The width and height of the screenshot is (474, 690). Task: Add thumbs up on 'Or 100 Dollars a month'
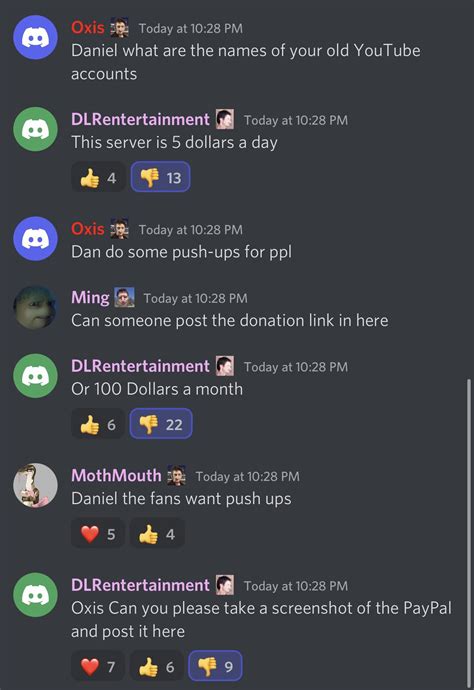[x=98, y=424]
